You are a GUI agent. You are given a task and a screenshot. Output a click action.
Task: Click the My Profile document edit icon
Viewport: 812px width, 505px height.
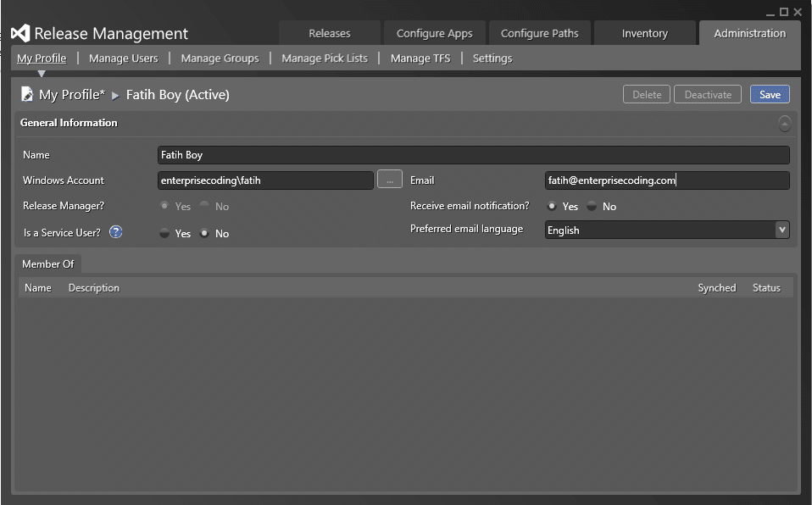point(27,94)
